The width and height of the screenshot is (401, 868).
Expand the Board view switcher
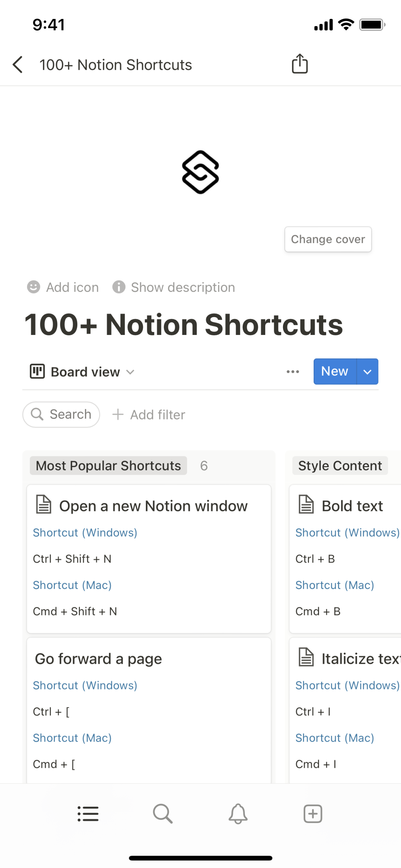(x=82, y=372)
